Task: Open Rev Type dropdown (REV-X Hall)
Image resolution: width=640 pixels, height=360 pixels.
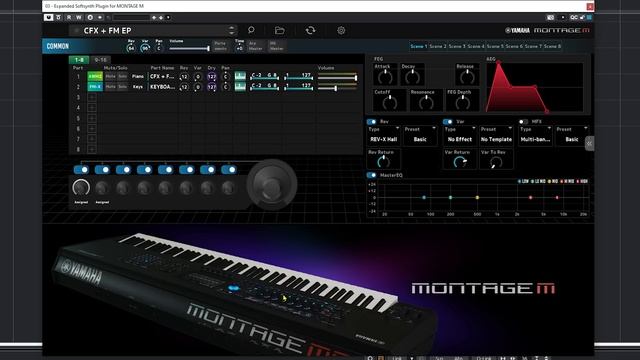Action: point(384,136)
